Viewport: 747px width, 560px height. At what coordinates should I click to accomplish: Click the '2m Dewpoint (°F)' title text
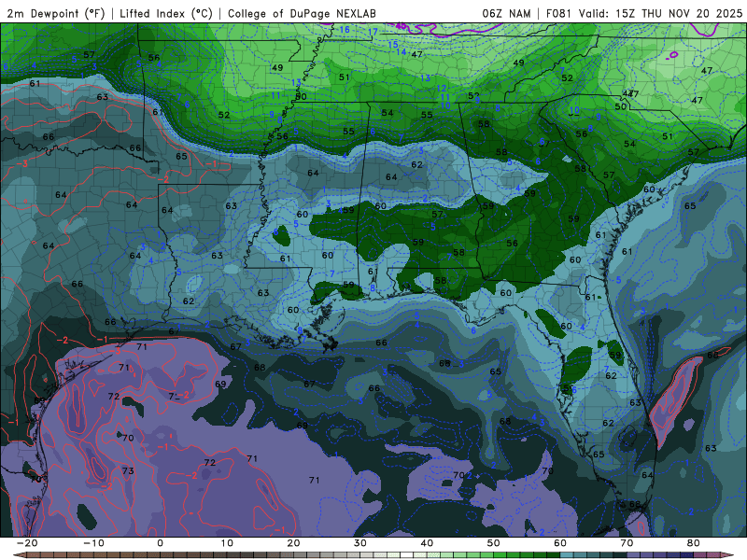[56, 13]
